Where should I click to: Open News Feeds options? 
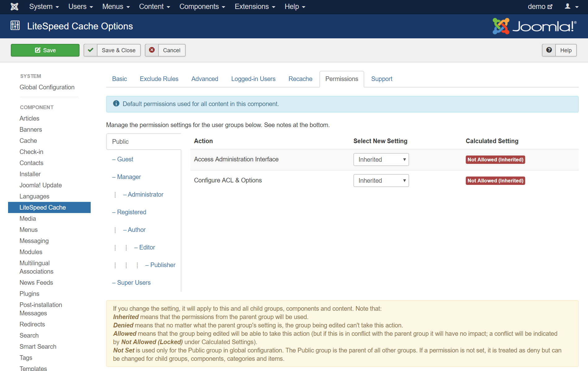pyautogui.click(x=36, y=283)
